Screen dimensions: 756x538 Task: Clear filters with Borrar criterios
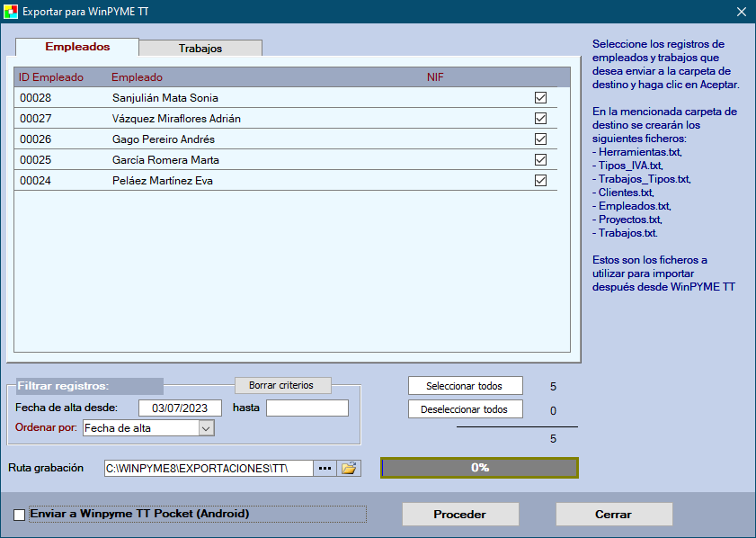pos(282,385)
